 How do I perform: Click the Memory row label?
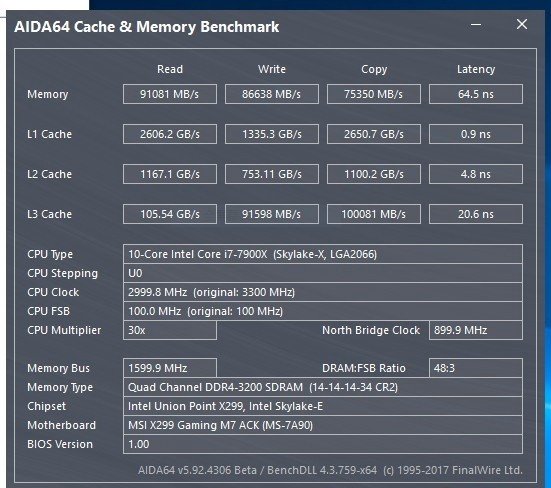[x=47, y=95]
